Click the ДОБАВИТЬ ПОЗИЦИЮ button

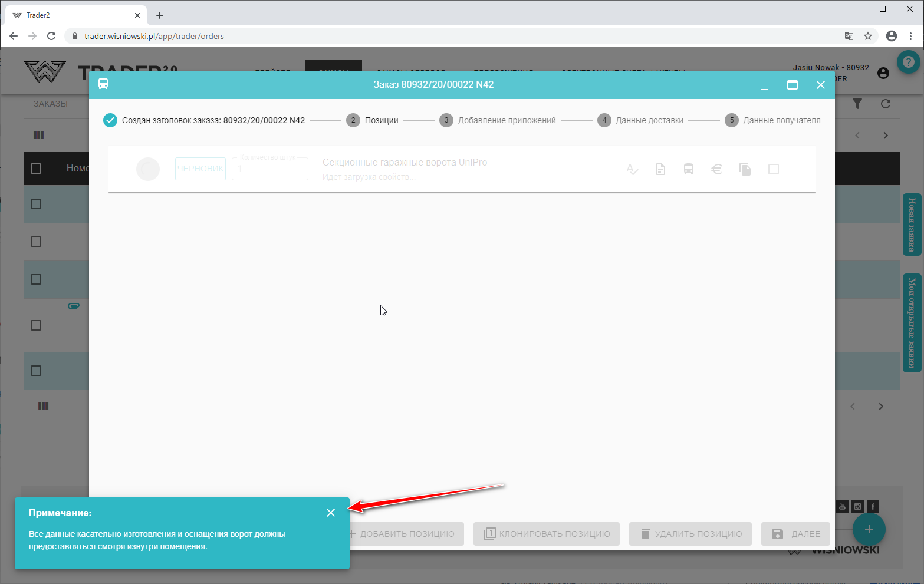click(402, 534)
